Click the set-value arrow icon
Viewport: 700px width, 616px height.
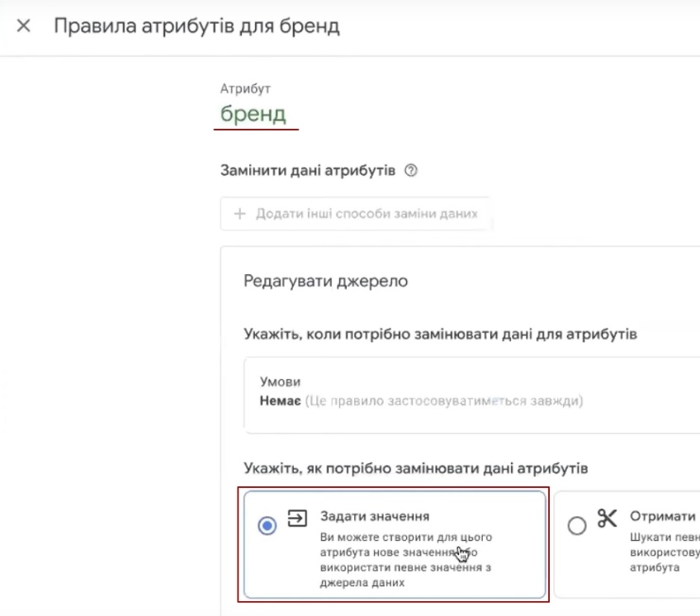click(296, 518)
